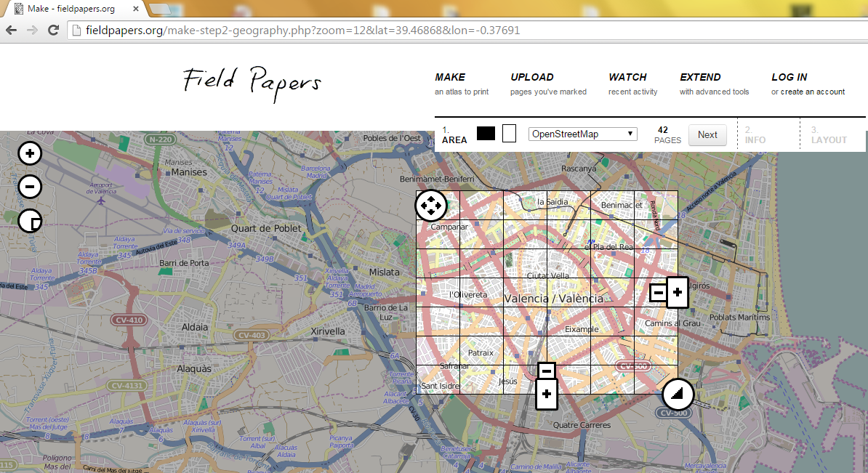
Task: Click the Barri de Porta map label
Action: 184,263
